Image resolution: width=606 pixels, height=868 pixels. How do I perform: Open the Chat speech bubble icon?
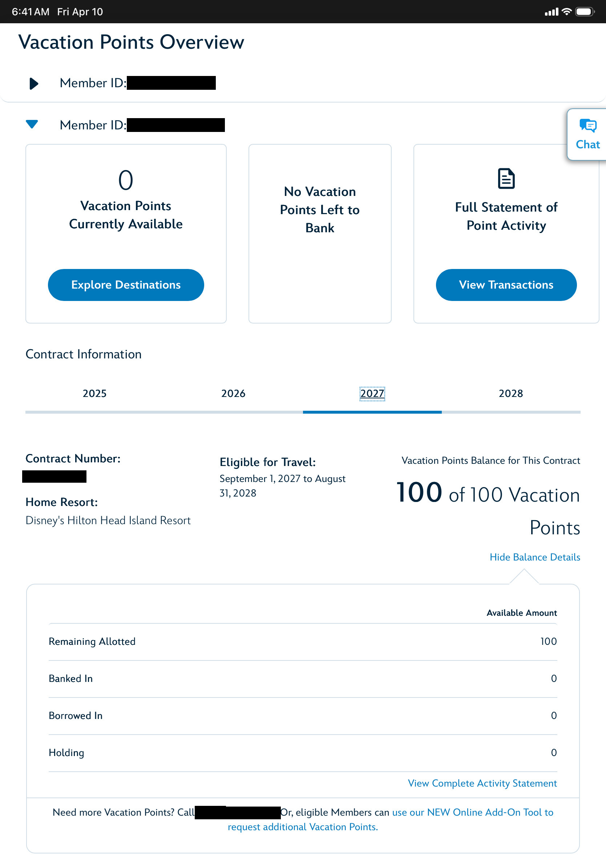(587, 126)
